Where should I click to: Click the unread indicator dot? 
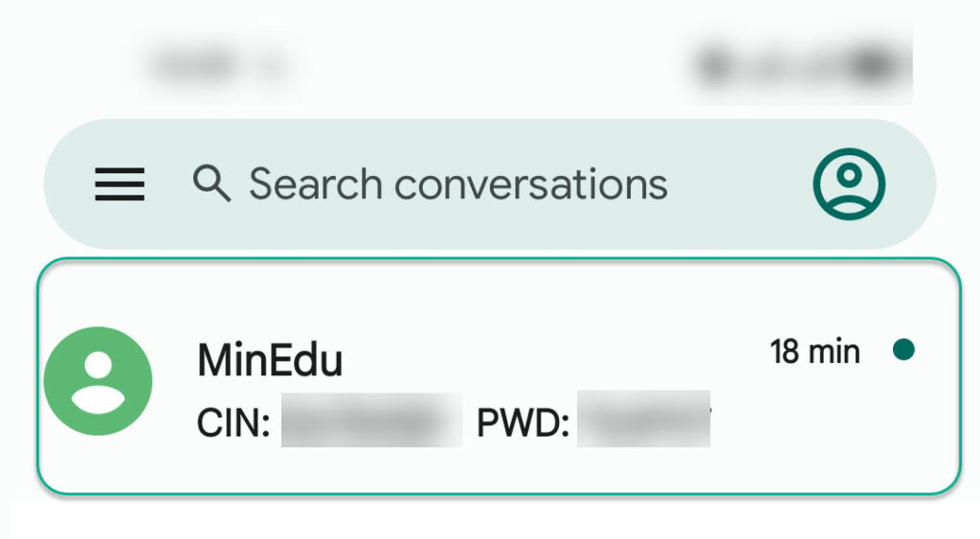(x=903, y=349)
